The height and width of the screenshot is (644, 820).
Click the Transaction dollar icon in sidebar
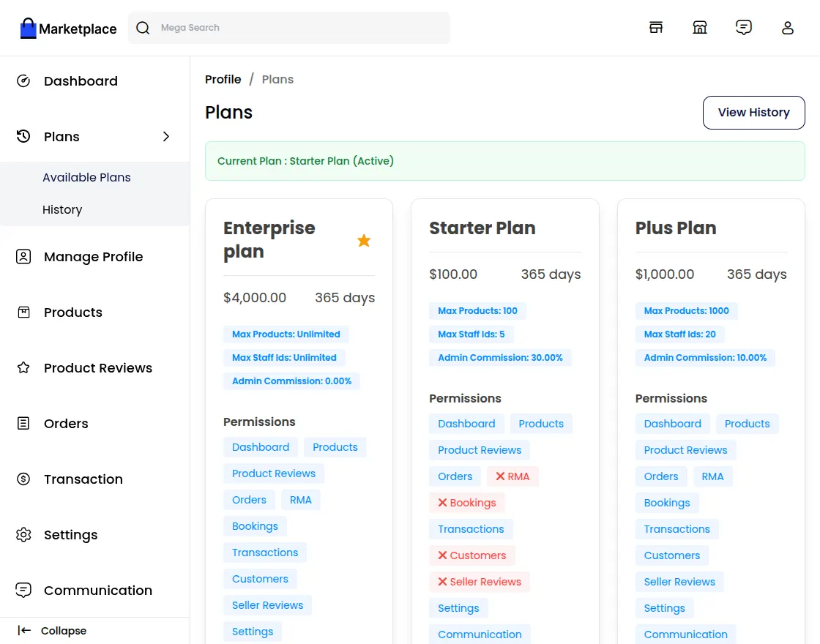23,479
